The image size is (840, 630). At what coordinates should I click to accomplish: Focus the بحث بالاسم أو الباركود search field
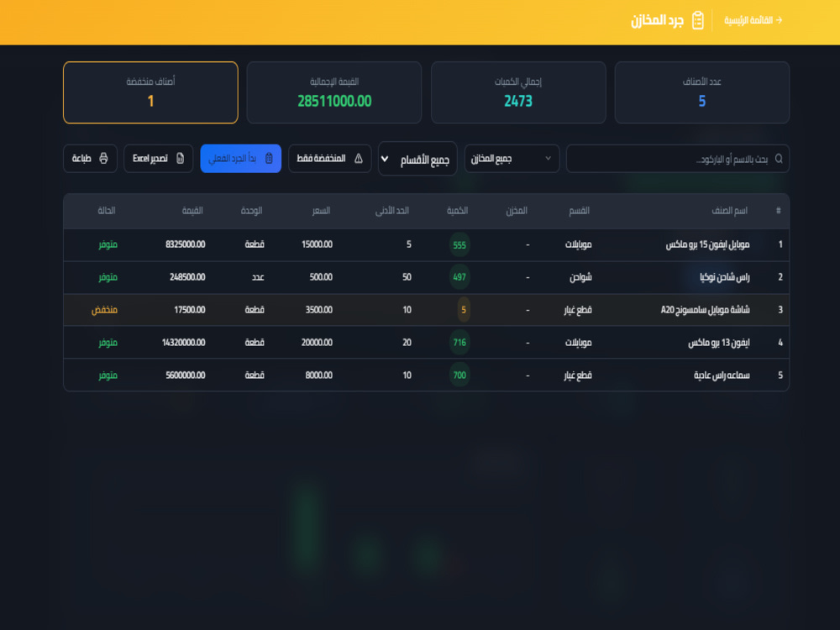point(677,159)
